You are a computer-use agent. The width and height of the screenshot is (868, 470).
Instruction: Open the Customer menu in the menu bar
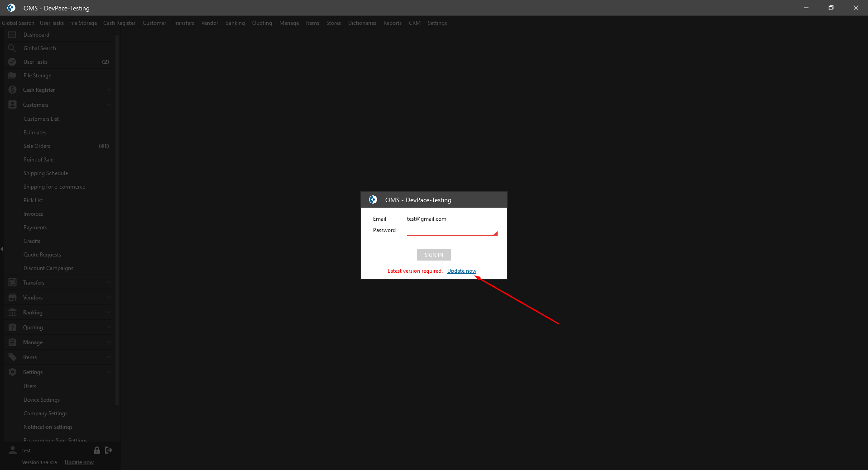(154, 23)
